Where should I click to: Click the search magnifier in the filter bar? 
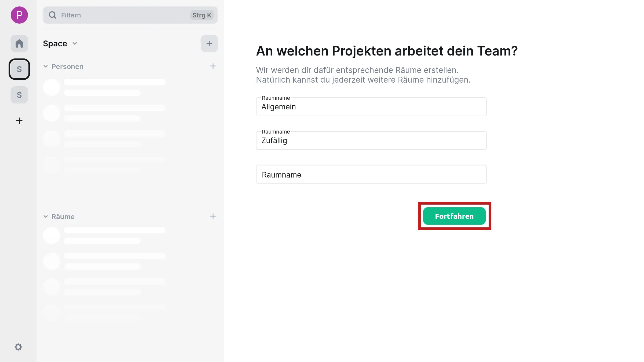click(x=53, y=15)
